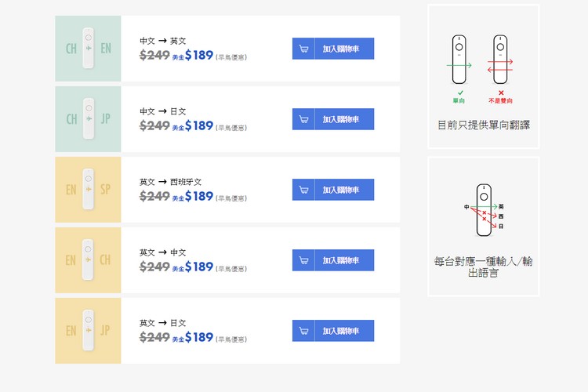Viewport: 588px width, 392px height.
Task: Click cart icon for English to Chinese translator
Action: [x=303, y=260]
